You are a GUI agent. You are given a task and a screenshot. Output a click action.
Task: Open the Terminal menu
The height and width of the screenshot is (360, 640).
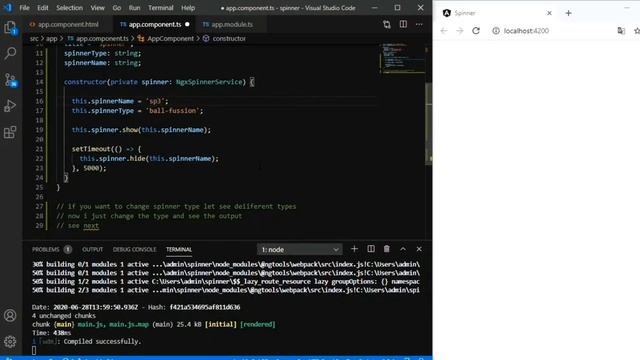pyautogui.click(x=160, y=8)
